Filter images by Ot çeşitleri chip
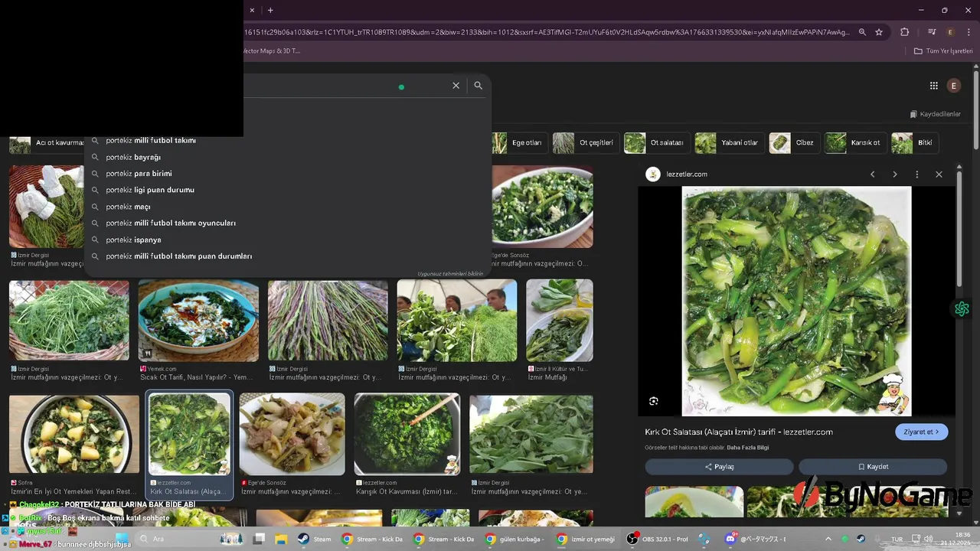Viewport: 980px width, 551px height. (x=586, y=143)
